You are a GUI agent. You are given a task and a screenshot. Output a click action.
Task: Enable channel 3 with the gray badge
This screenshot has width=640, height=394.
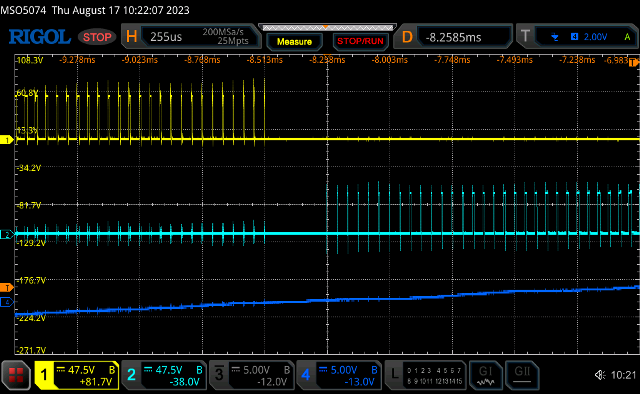click(x=219, y=375)
